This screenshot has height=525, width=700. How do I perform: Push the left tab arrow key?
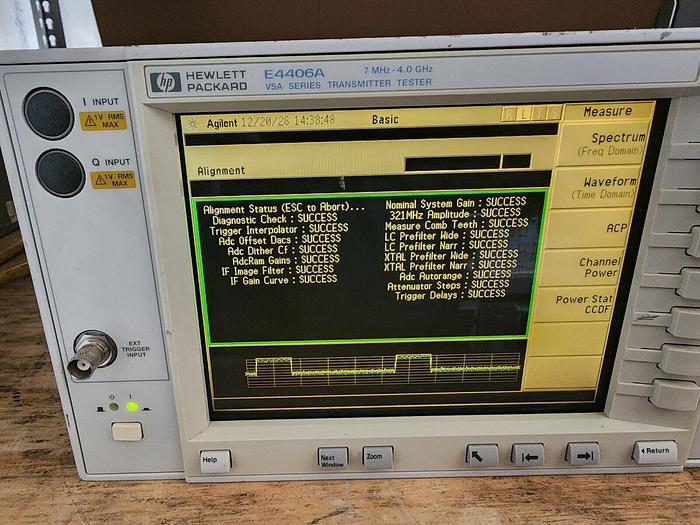(x=528, y=455)
